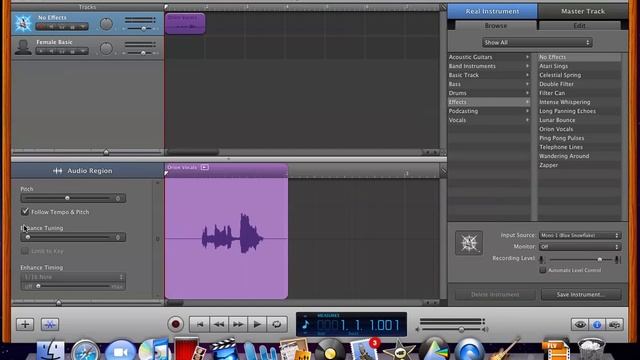Image resolution: width=640 pixels, height=360 pixels.
Task: Click the play icon beside Orion Vocals title
Action: pos(204,167)
